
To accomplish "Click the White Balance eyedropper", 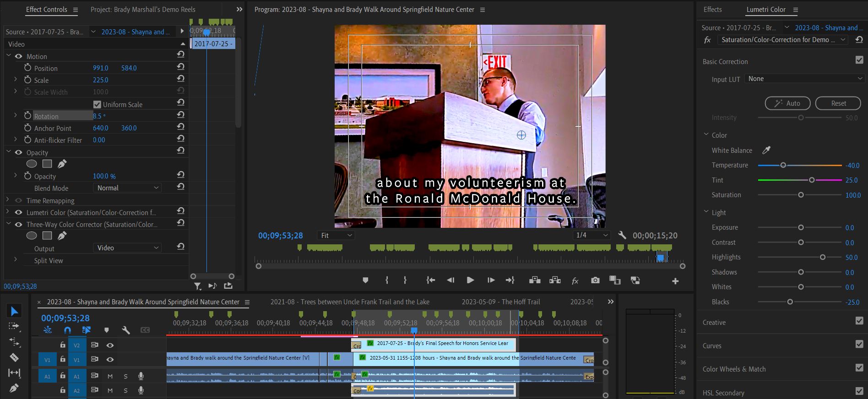I will pyautogui.click(x=766, y=150).
